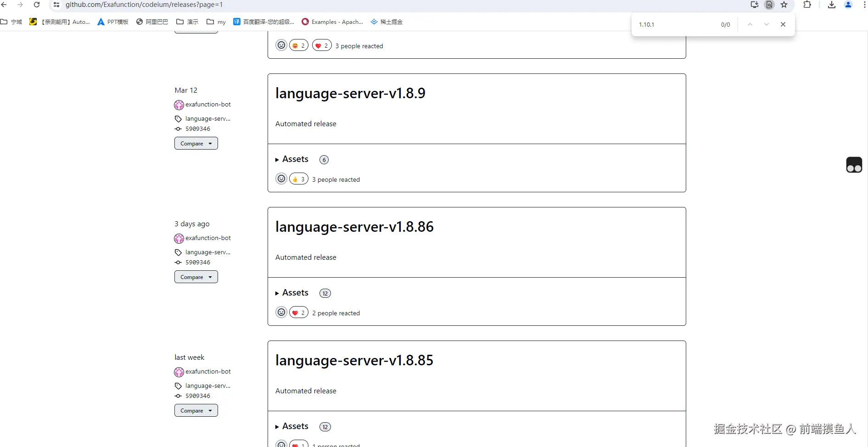The height and width of the screenshot is (447, 868).
Task: Open the browser extensions puzzle icon
Action: click(x=807, y=5)
